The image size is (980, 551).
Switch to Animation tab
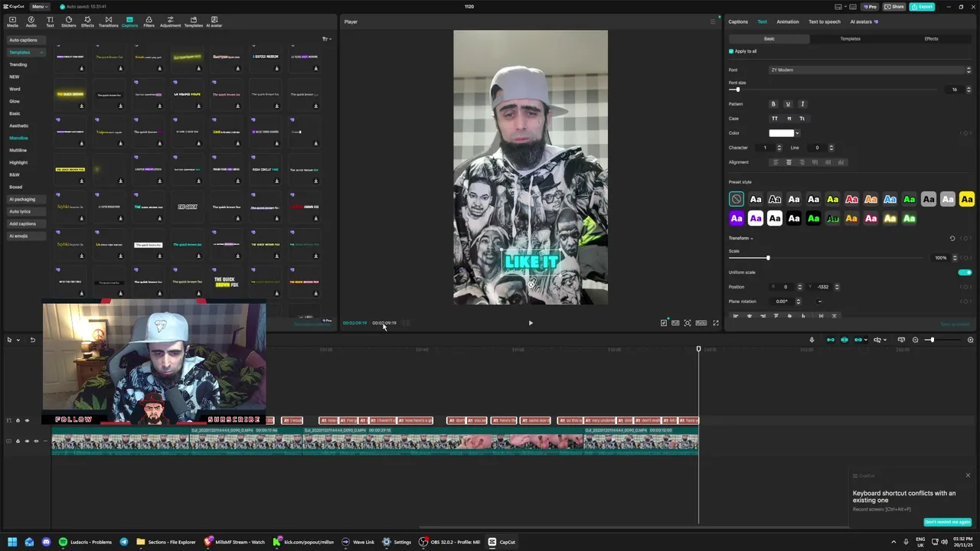pyautogui.click(x=787, y=21)
